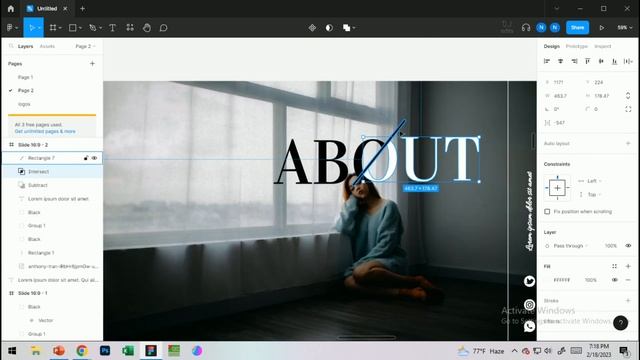Viewport: 640px width, 360px height.
Task: Open pen tools dropdown arrow
Action: click(x=100, y=28)
